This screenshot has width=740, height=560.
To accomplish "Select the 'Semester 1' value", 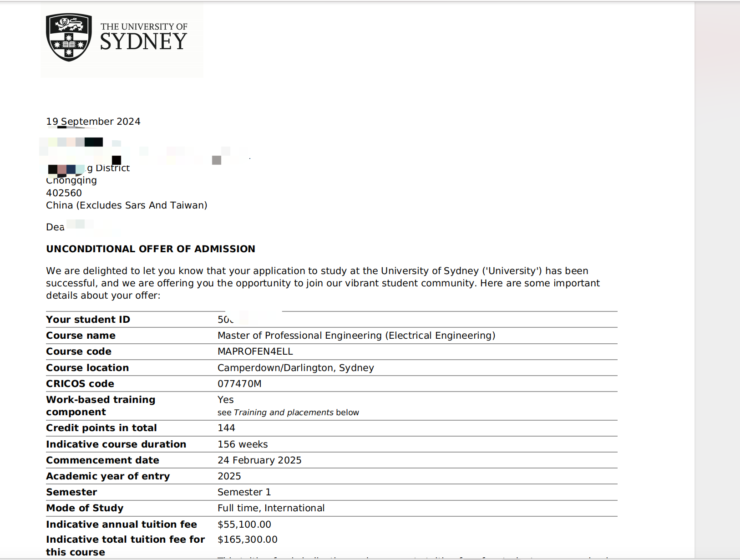I will (244, 492).
